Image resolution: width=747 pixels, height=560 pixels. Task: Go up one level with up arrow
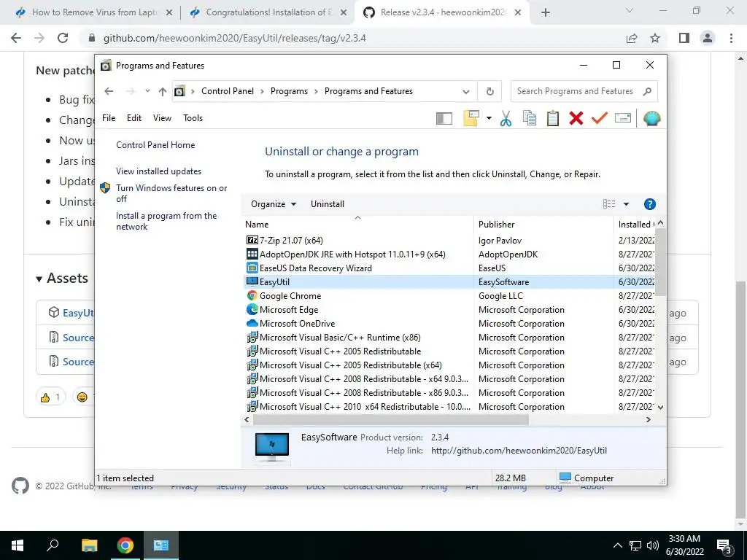point(163,91)
